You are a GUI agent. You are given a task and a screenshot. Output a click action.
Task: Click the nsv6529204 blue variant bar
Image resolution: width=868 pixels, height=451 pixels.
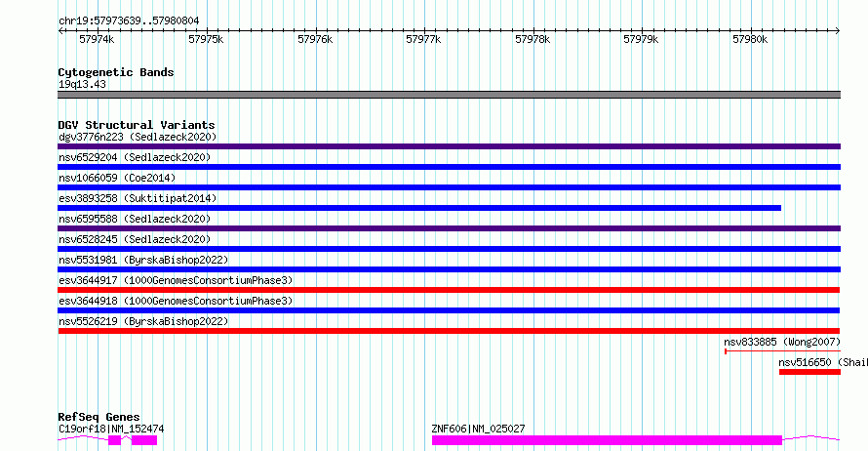(449, 167)
